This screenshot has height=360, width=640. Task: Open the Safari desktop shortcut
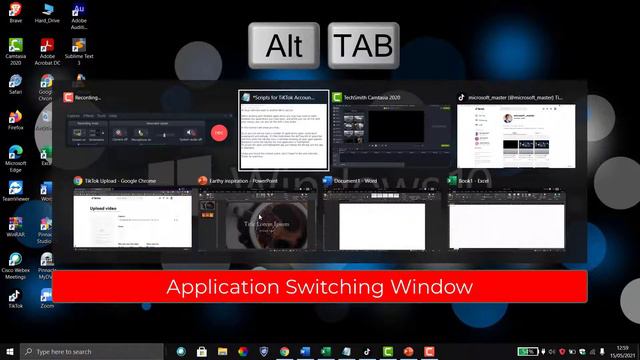pos(16,84)
